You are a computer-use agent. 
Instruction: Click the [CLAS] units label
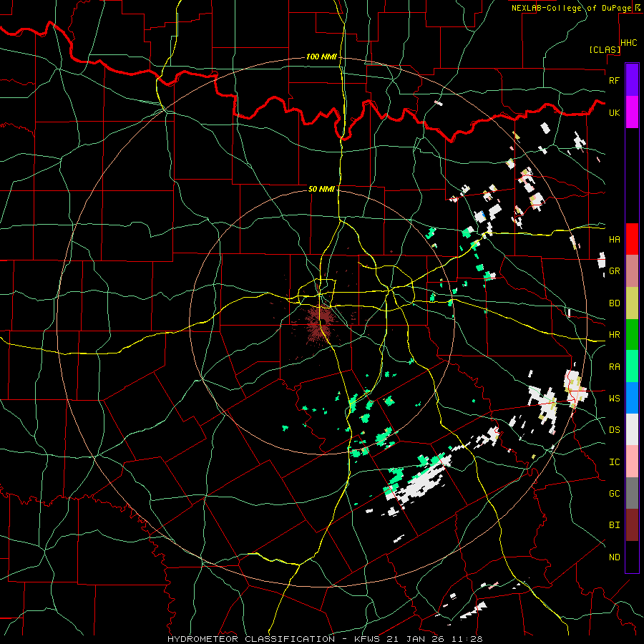coord(605,49)
